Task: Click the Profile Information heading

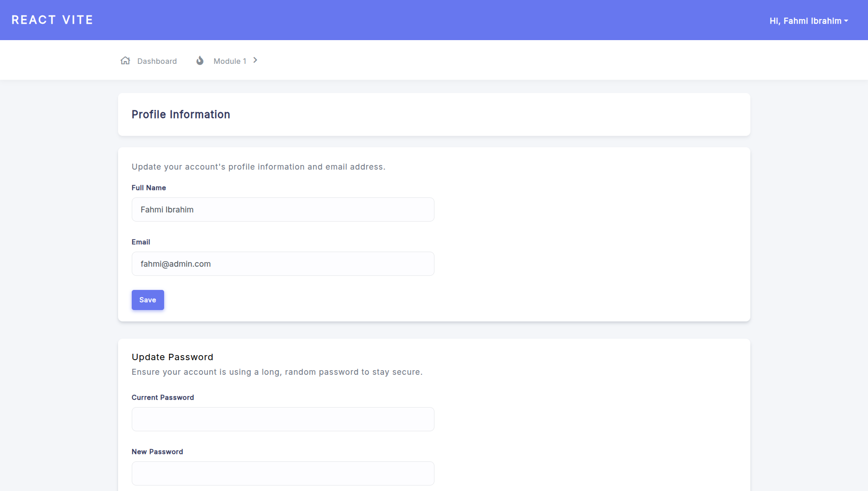Action: (181, 114)
